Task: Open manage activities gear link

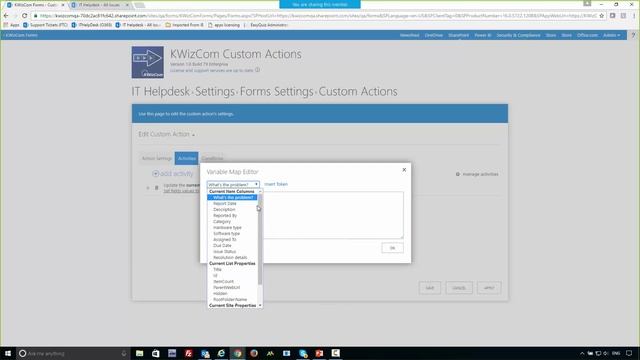Action: point(477,174)
